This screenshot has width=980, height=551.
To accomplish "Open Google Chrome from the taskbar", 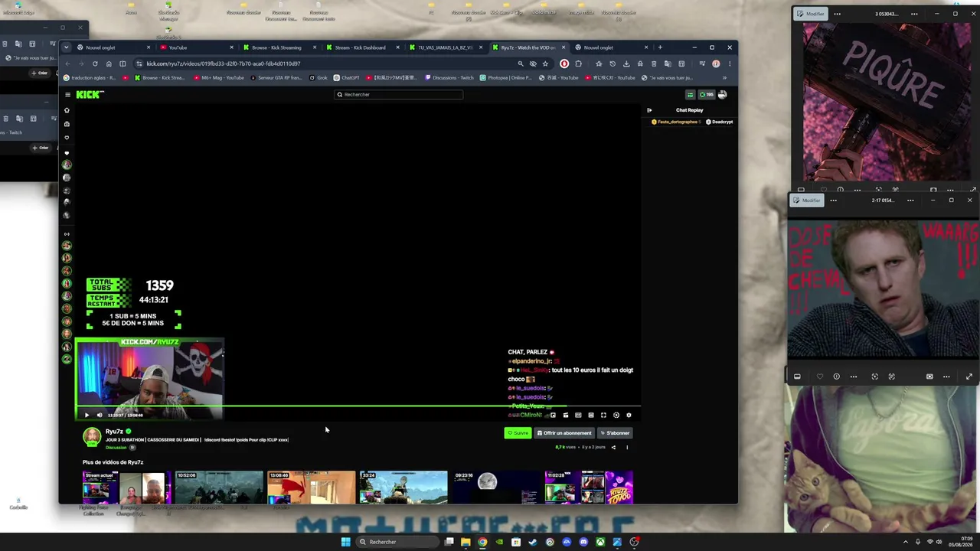I will coord(482,542).
